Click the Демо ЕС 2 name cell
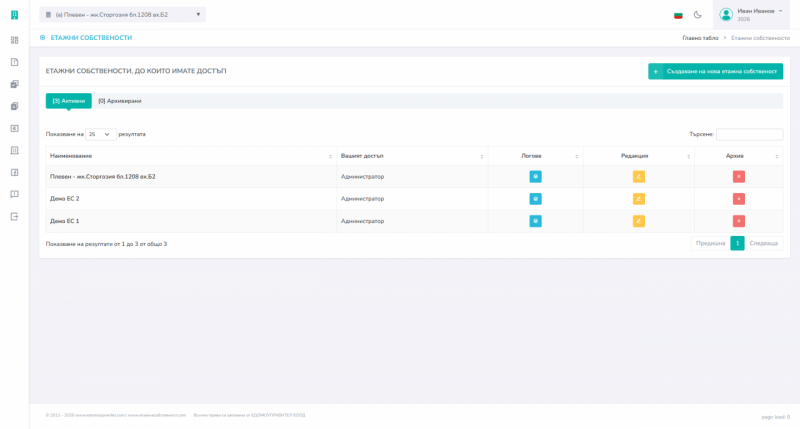 coord(191,198)
